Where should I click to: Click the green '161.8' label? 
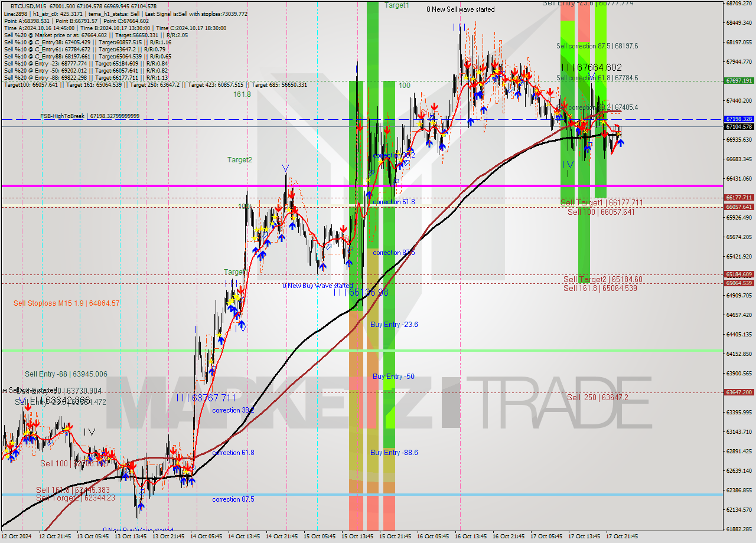point(242,94)
